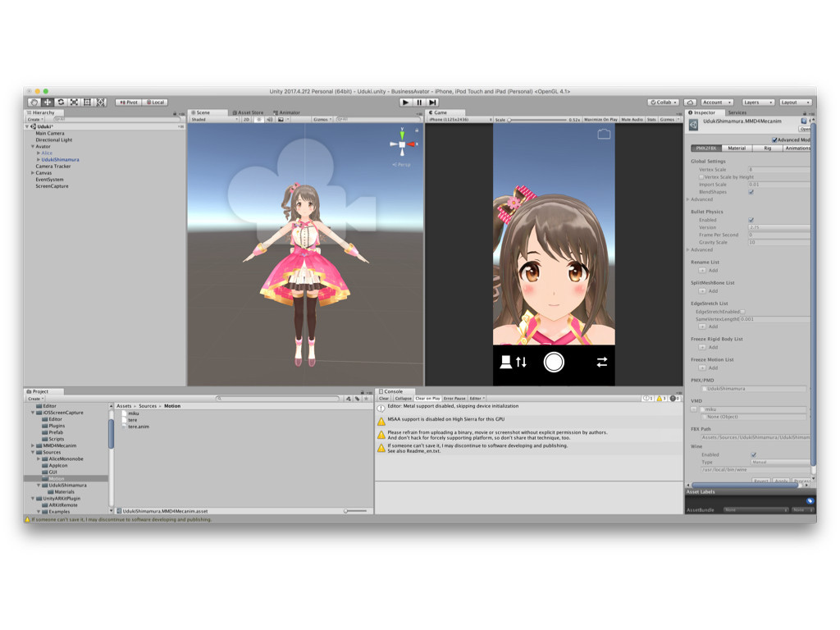Toggle scene audio speaker icon

269,120
